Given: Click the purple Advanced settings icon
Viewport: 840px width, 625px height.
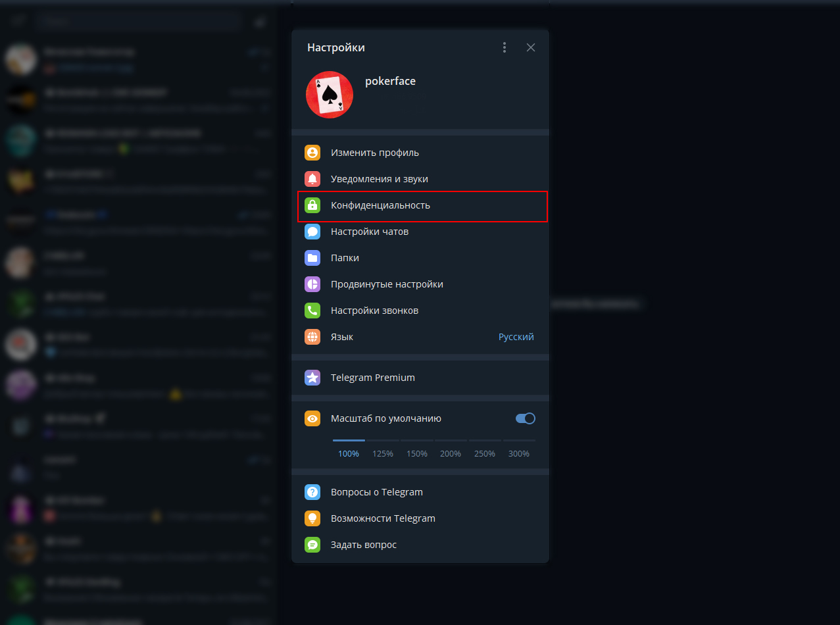Looking at the screenshot, I should pos(312,284).
